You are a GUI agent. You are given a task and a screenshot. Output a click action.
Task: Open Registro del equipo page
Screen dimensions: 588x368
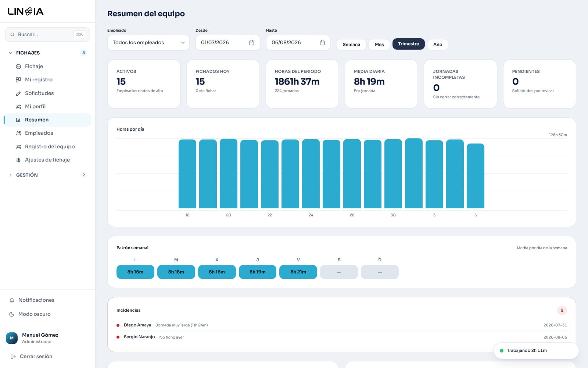pyautogui.click(x=48, y=147)
